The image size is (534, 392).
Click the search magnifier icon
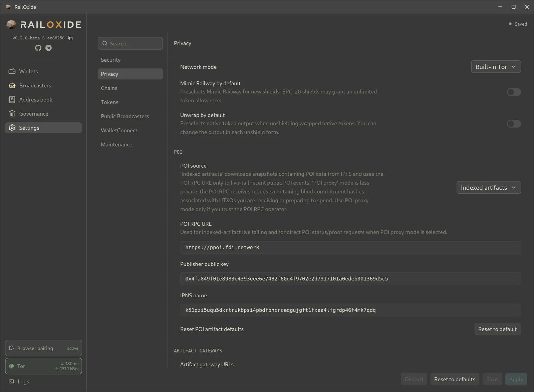(x=105, y=43)
